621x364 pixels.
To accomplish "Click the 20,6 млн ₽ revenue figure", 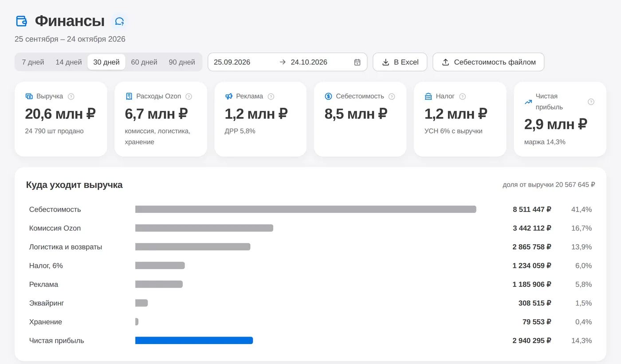I will pos(60,114).
